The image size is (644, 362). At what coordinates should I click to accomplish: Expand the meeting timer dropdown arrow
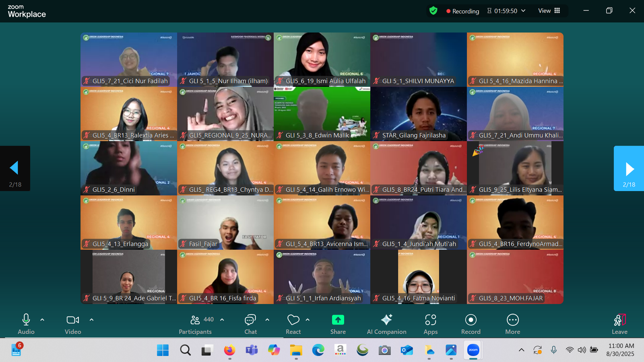click(523, 11)
